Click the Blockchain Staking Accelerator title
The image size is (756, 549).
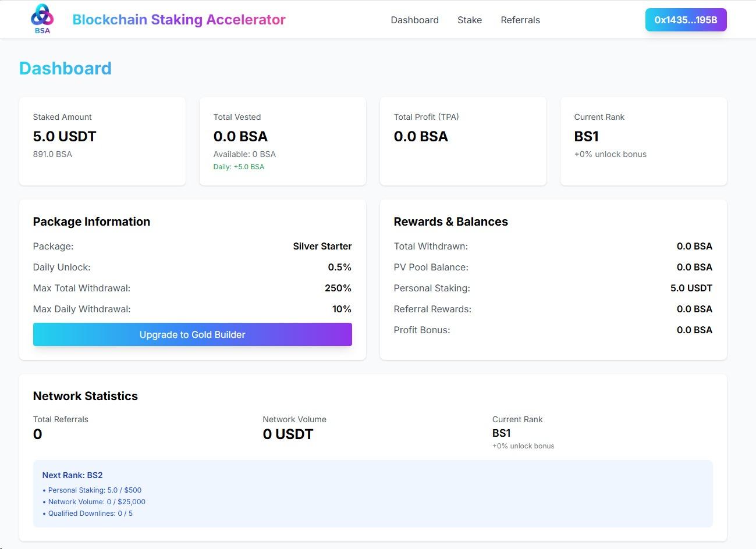(179, 20)
